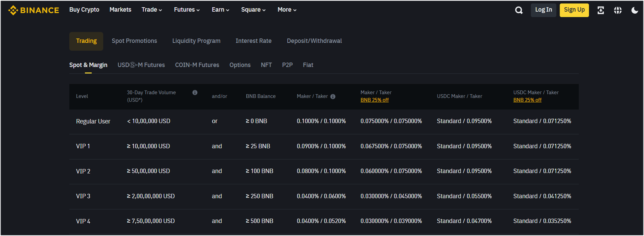Expand the Trade dropdown menu
This screenshot has height=236, width=644.
(152, 10)
